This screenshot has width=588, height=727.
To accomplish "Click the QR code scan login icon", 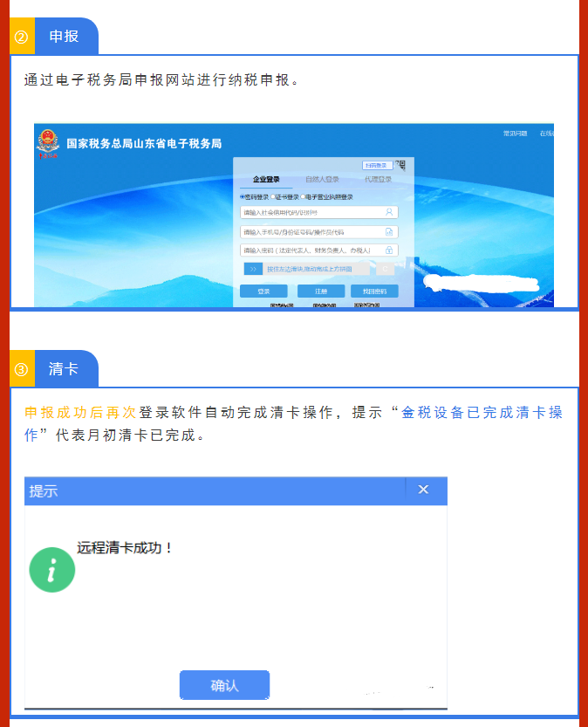I will click(x=401, y=165).
